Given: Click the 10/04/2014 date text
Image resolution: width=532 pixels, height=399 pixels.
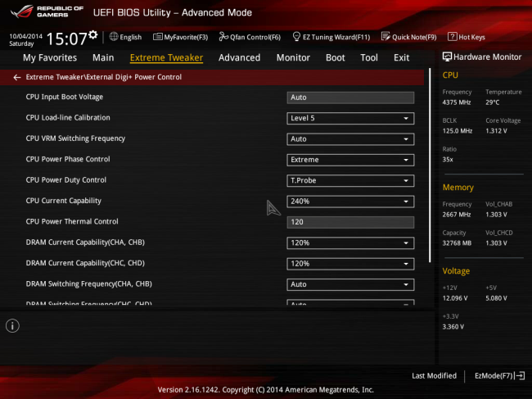Looking at the screenshot, I should 26,36.
